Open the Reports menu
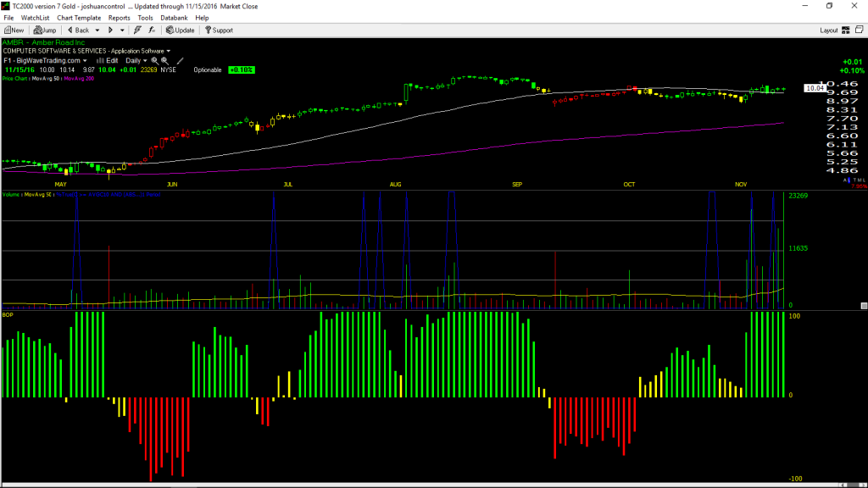 [x=119, y=18]
